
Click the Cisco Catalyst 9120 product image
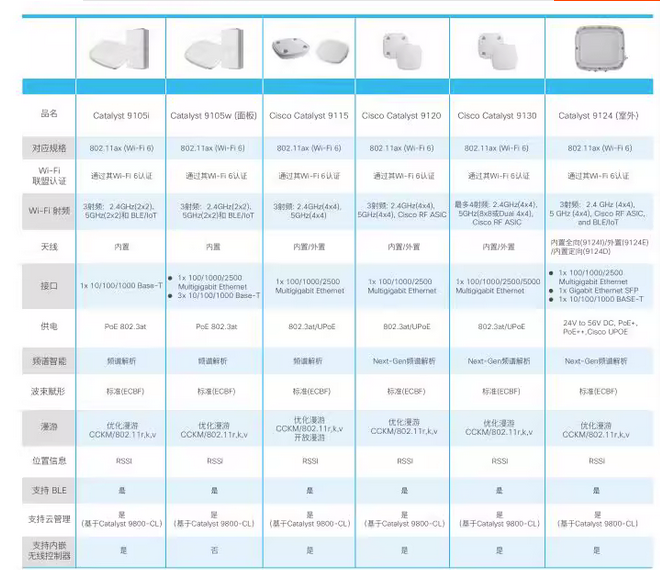(402, 51)
